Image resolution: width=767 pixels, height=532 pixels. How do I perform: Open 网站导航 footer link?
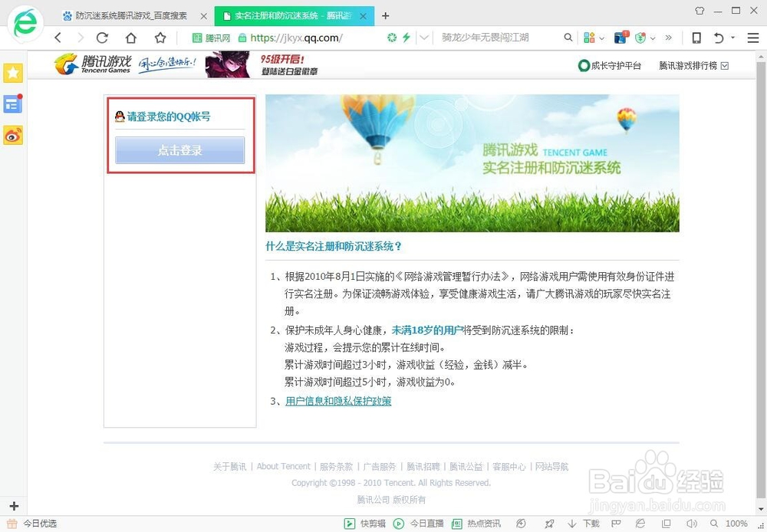pos(551,467)
